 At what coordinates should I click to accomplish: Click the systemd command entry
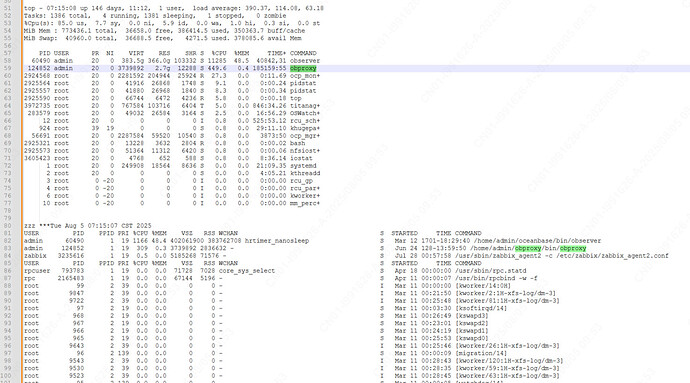click(303, 166)
